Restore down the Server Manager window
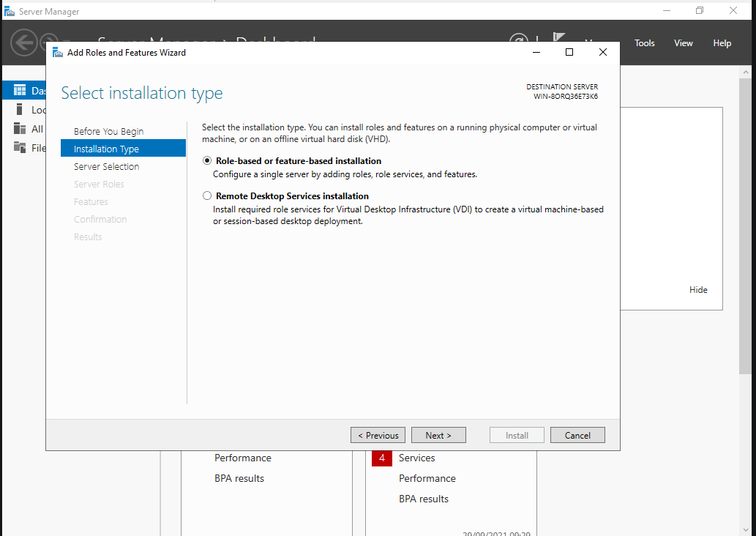756x536 pixels. click(700, 10)
